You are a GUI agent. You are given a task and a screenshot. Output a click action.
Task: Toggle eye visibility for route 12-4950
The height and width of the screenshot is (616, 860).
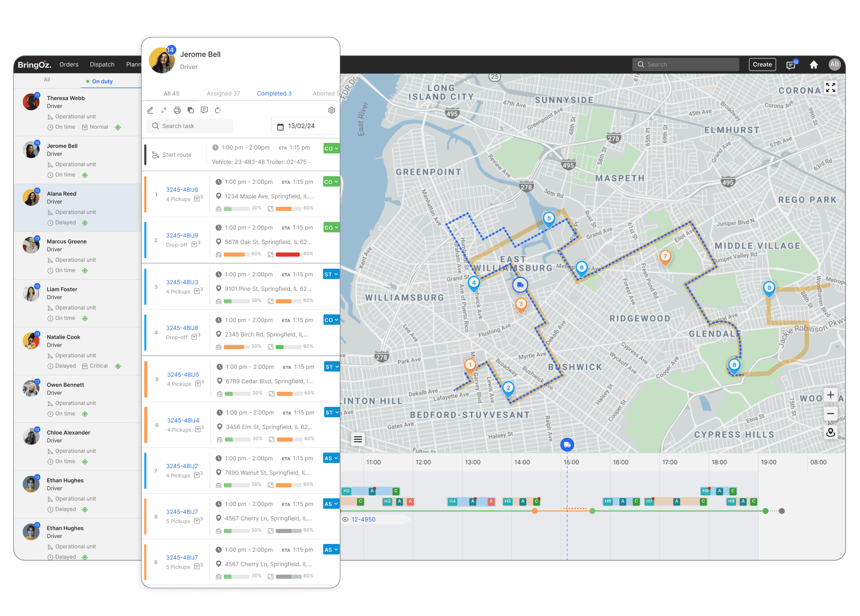pos(346,519)
